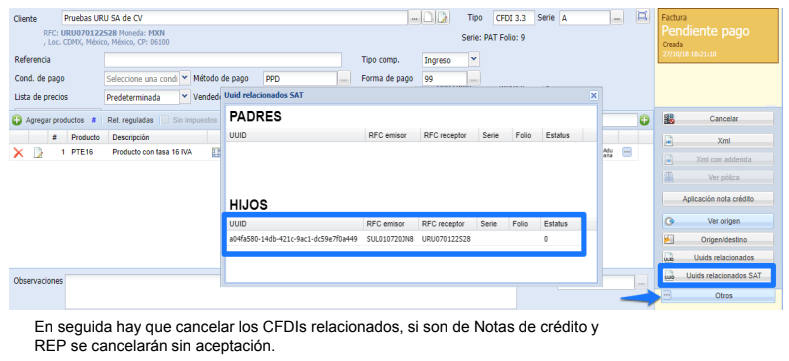Click ellipsis icon in Aduana column

coord(626,152)
